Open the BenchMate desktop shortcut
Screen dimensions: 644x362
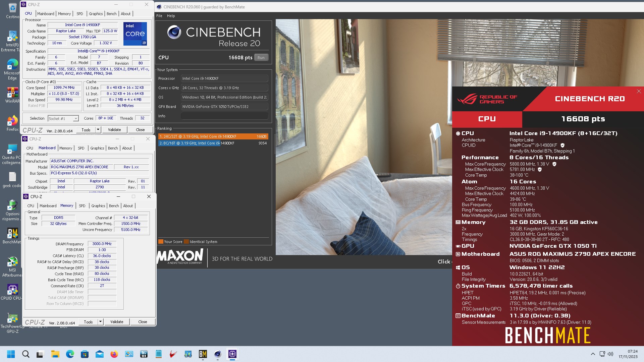coord(12,236)
